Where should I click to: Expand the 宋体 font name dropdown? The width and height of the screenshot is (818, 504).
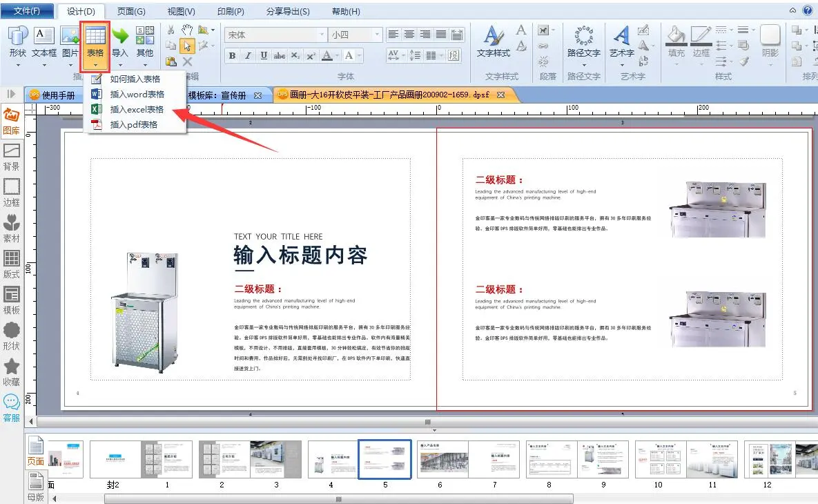[322, 35]
